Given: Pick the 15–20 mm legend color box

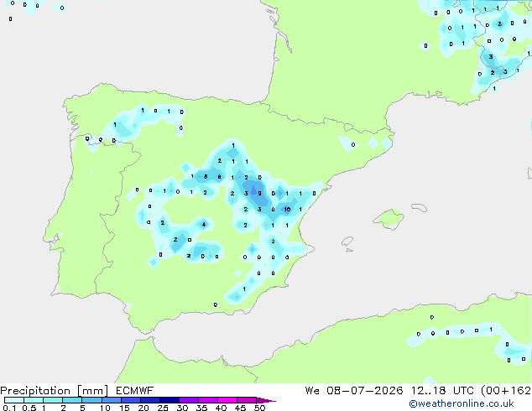Looking at the screenshot, I should (x=130, y=400).
